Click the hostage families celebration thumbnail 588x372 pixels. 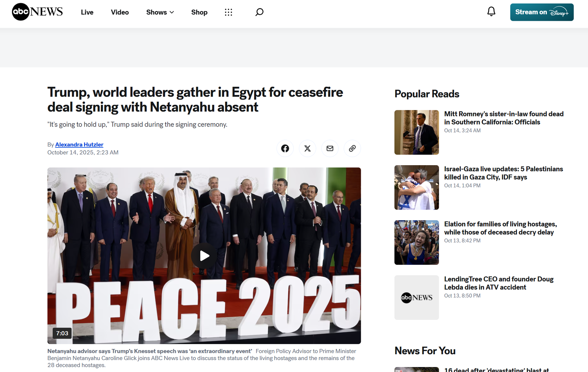417,242
